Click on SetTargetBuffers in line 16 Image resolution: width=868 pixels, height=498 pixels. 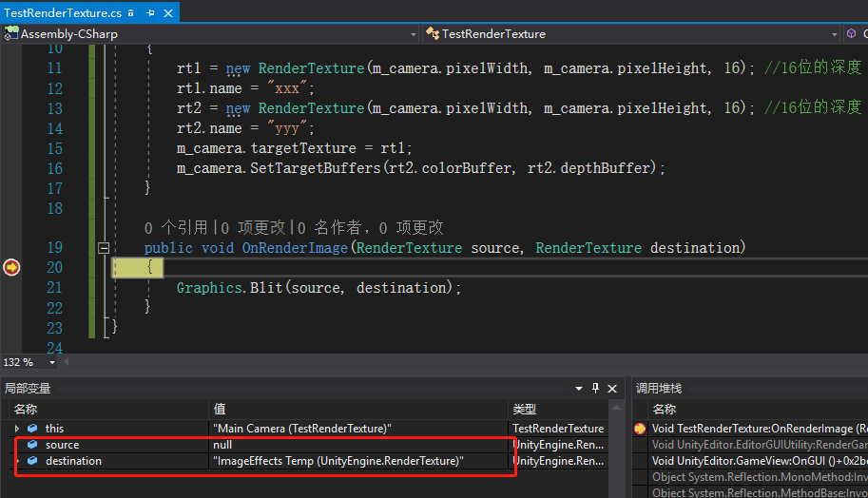[315, 168]
